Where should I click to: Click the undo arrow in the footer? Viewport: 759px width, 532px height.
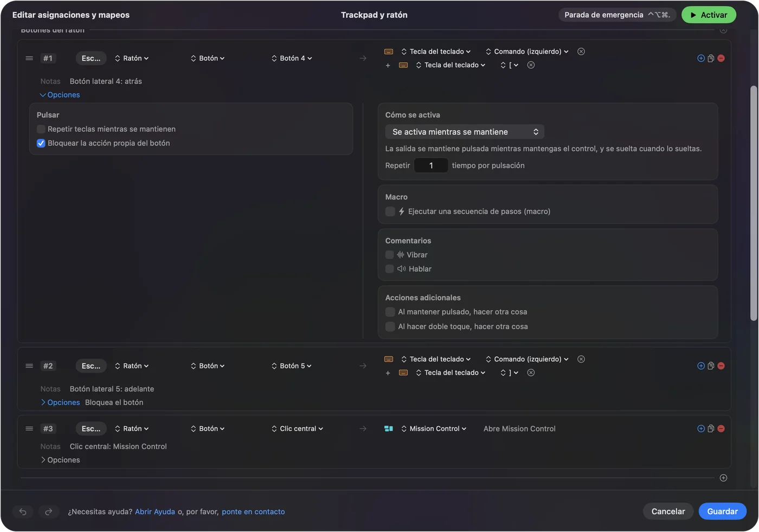pyautogui.click(x=23, y=511)
